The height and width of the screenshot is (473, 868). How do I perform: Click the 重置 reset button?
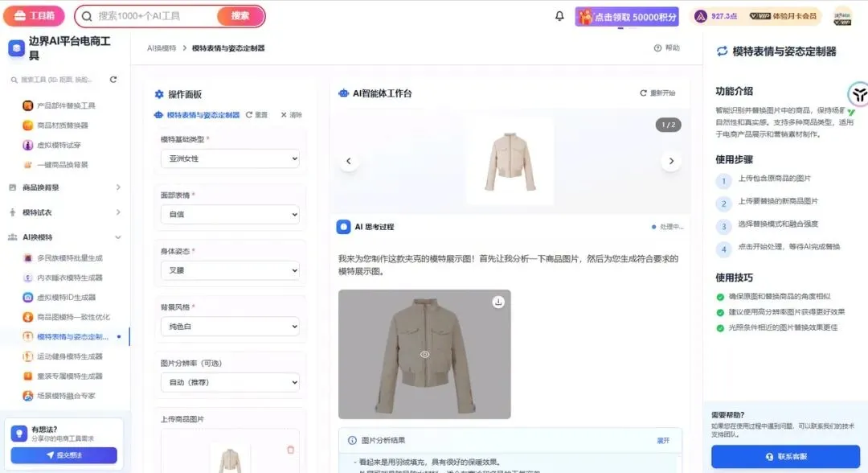pyautogui.click(x=257, y=115)
